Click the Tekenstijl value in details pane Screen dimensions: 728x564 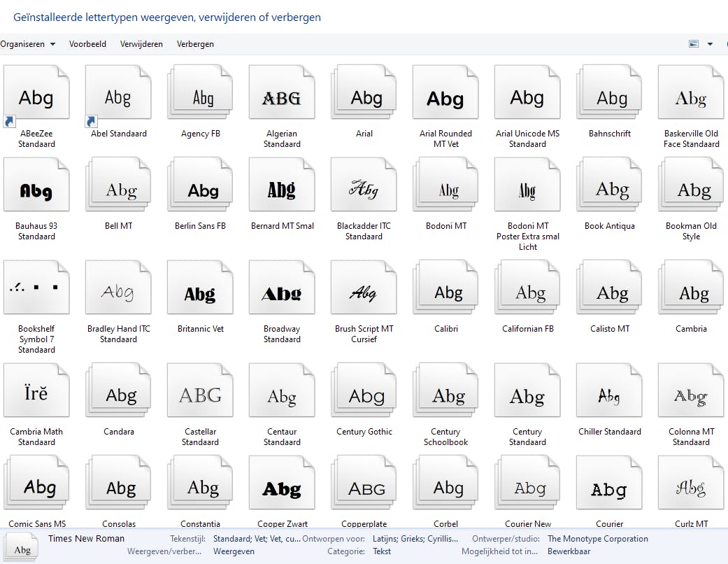257,539
